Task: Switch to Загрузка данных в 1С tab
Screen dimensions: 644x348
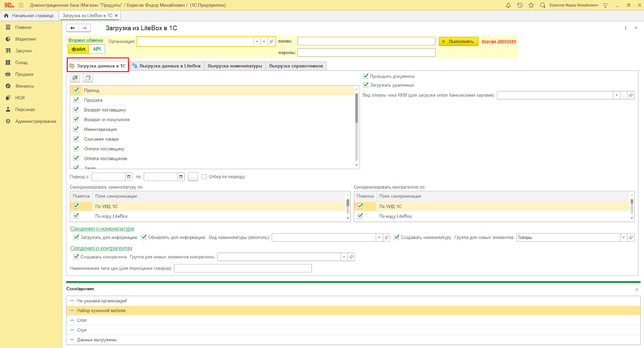Action: 98,66
